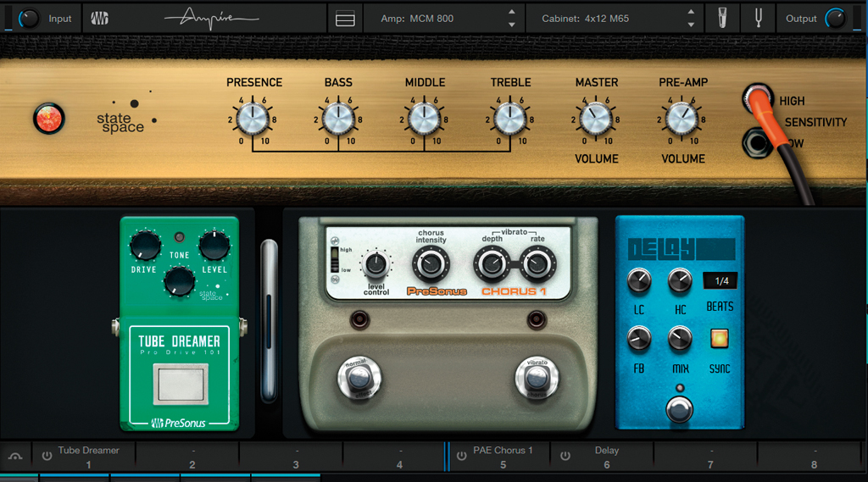Screen dimensions: 868x482
Task: Click the Chorus level control knob
Action: (x=376, y=265)
